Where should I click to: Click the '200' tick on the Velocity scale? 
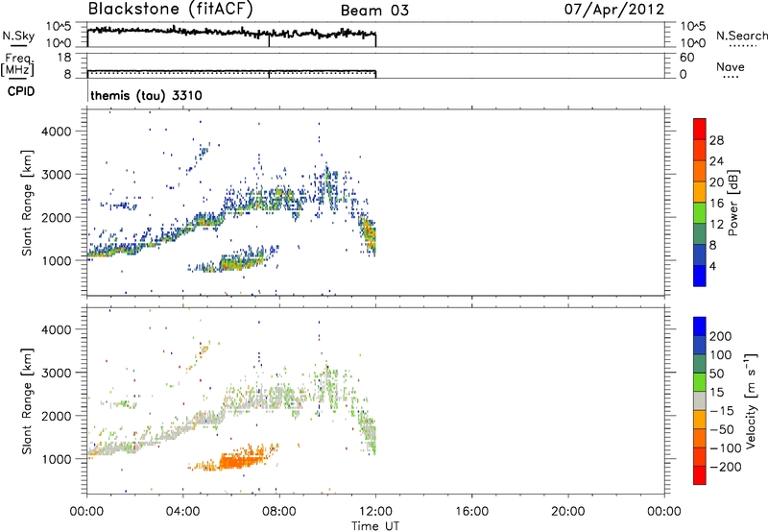coord(721,336)
